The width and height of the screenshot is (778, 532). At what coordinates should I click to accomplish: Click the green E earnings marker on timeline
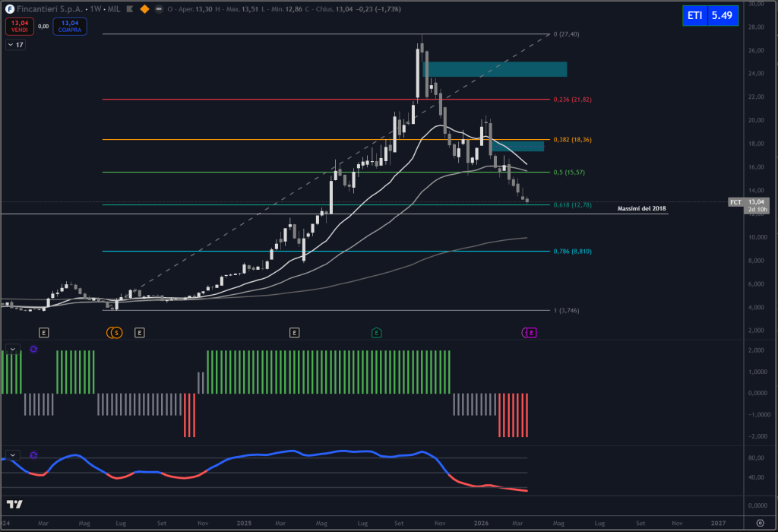coord(377,332)
